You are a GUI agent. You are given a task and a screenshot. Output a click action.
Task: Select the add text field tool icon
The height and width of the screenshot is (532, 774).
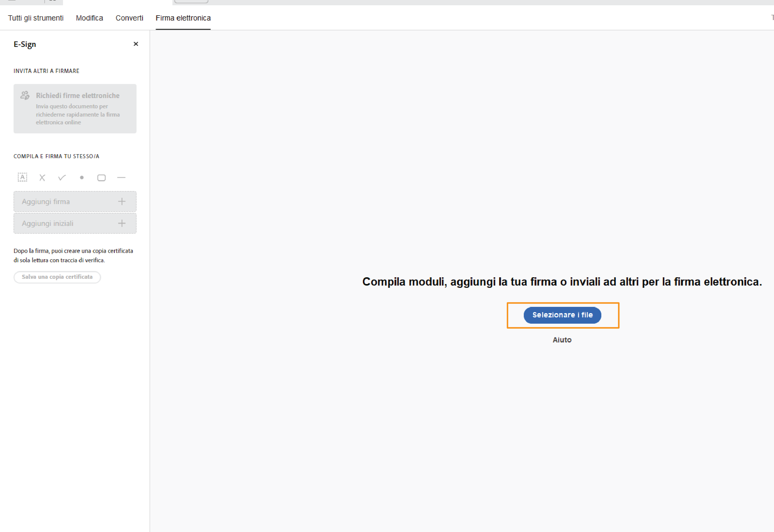click(x=22, y=177)
